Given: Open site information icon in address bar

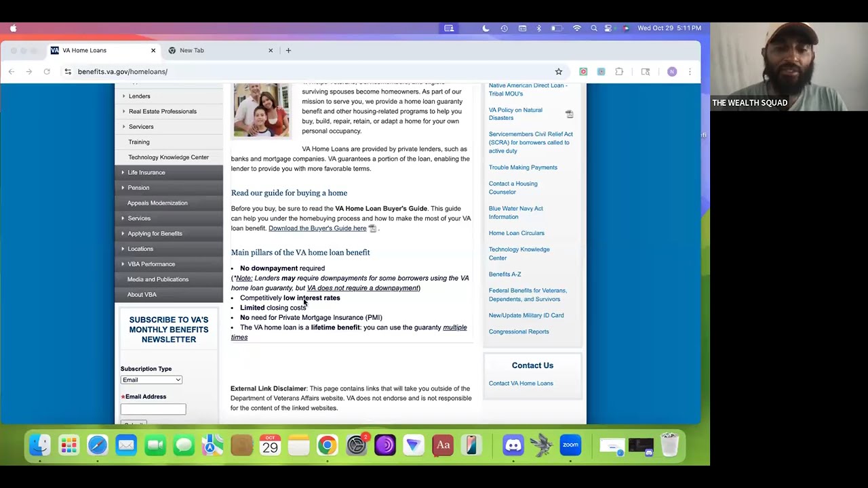Looking at the screenshot, I should click(x=68, y=72).
